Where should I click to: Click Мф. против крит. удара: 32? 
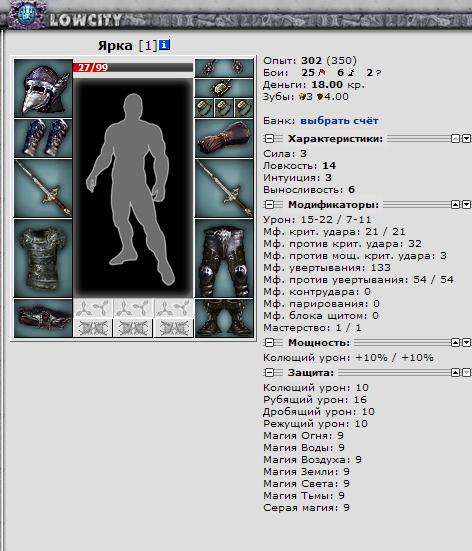click(342, 244)
